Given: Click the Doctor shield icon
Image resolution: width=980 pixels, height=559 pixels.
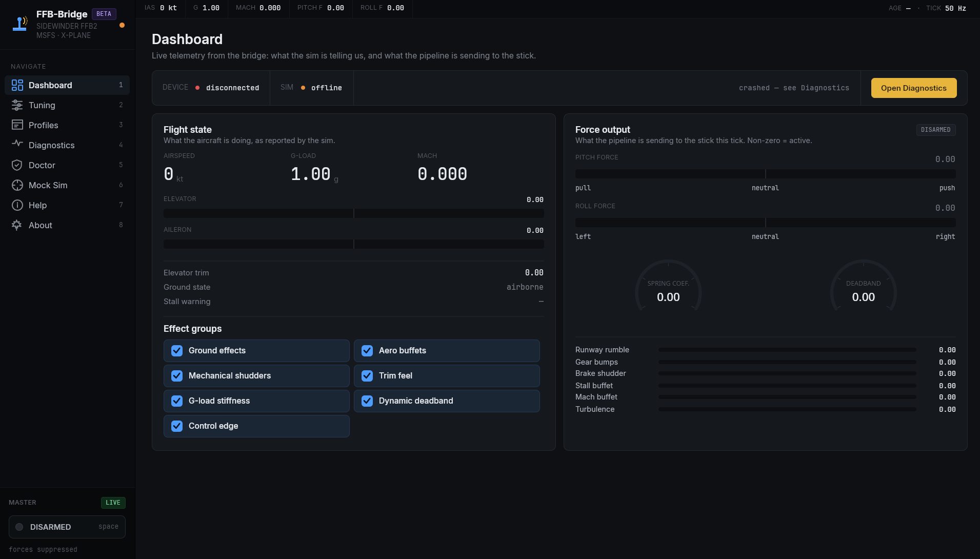Looking at the screenshot, I should coord(17,165).
